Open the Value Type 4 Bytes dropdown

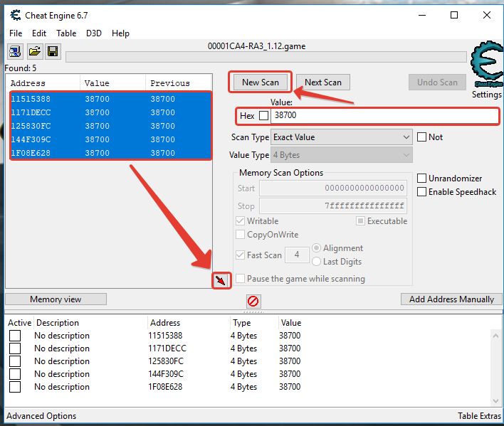coord(342,155)
